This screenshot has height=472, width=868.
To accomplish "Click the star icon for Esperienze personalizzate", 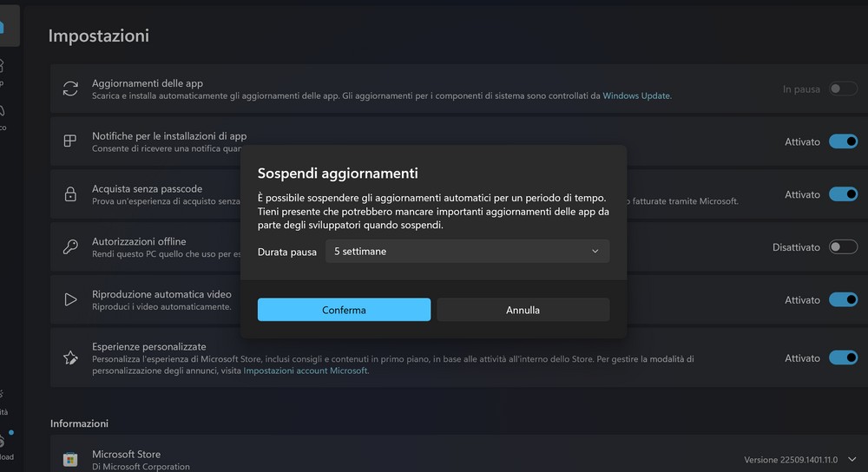I will pyautogui.click(x=70, y=357).
